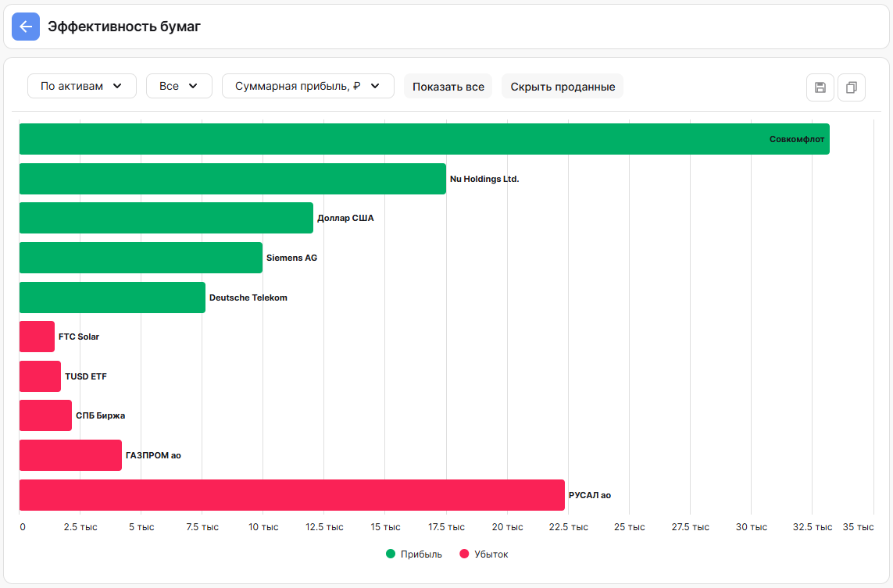This screenshot has height=588, width=893.
Task: Click the Deutsche Telekom green bar
Action: coord(113,298)
